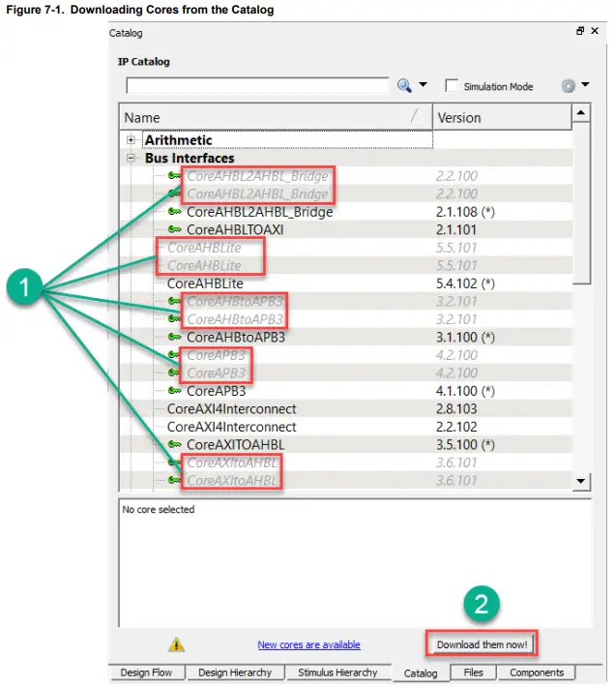This screenshot has height=687, width=616.
Task: Select CoreAHBL2AHBL_Bridge version 2.1.108
Action: point(259,212)
